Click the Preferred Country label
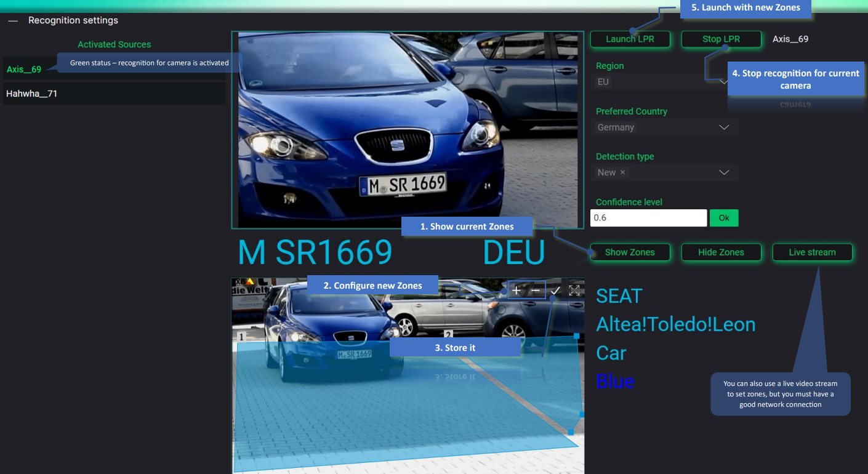Screen dimensions: 868x474 pos(632,111)
